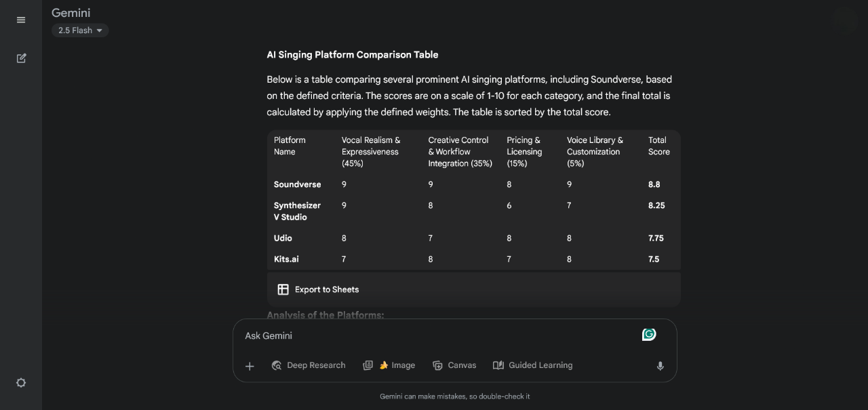
Task: Click the Analysis of the Platforms heading
Action: pyautogui.click(x=325, y=315)
